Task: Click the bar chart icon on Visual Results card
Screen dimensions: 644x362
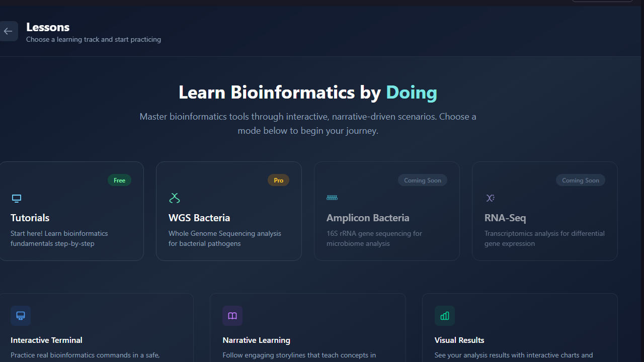Action: [444, 316]
